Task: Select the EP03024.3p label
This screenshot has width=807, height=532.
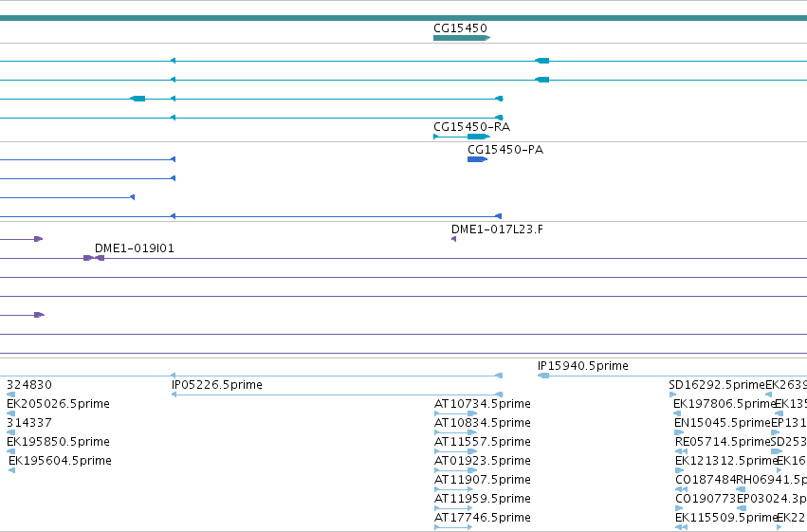Action: click(x=772, y=499)
